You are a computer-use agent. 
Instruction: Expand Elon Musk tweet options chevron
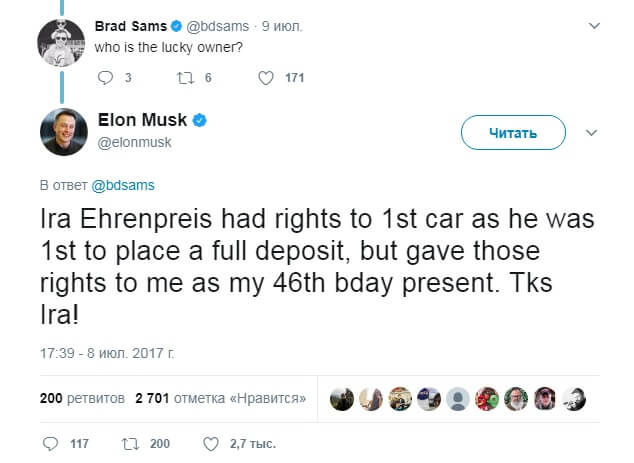pyautogui.click(x=590, y=132)
